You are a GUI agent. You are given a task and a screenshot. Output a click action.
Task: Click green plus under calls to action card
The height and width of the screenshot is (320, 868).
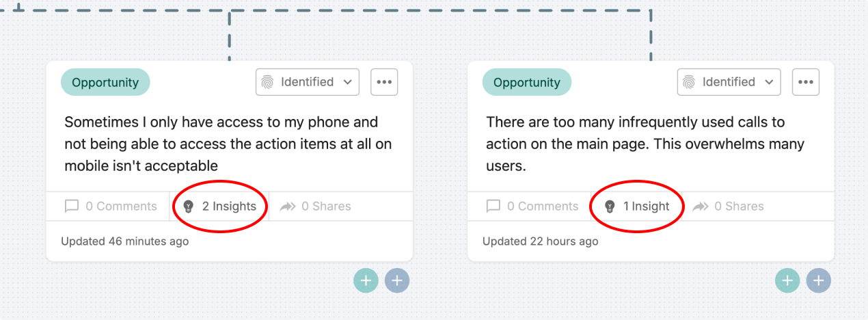tap(787, 280)
